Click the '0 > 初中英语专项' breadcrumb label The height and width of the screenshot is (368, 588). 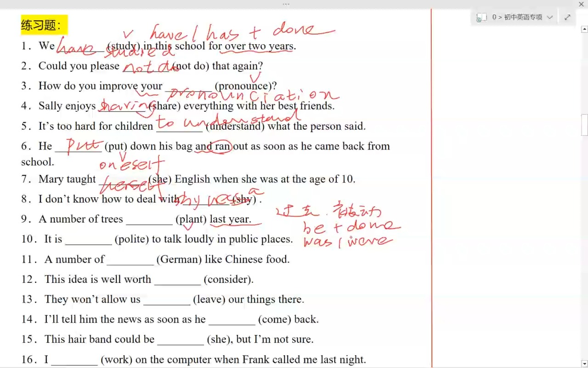517,17
